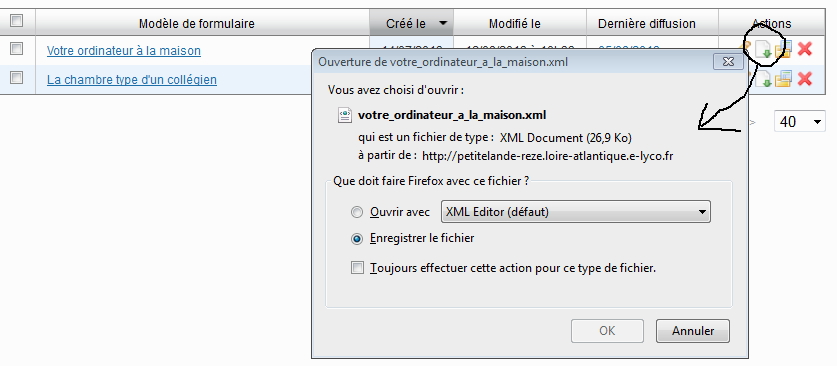Screen dimensions: 837x366
Task: Select Enregistrer le fichier radio button
Action: tap(357, 238)
